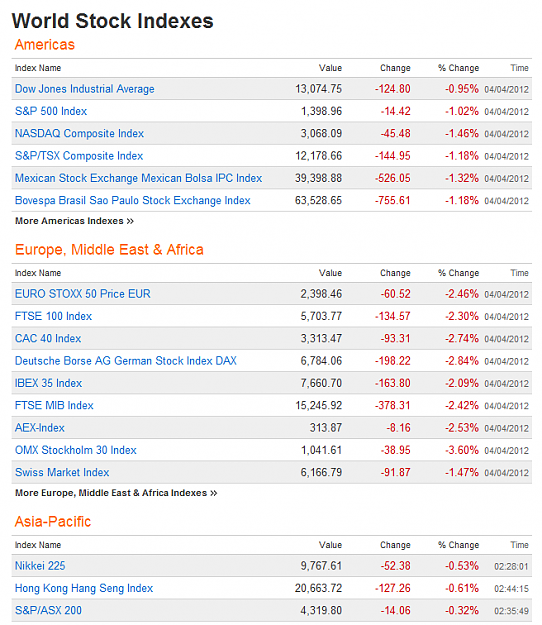The image size is (542, 625).
Task: Open Nikkei 225 link
Action: [40, 566]
